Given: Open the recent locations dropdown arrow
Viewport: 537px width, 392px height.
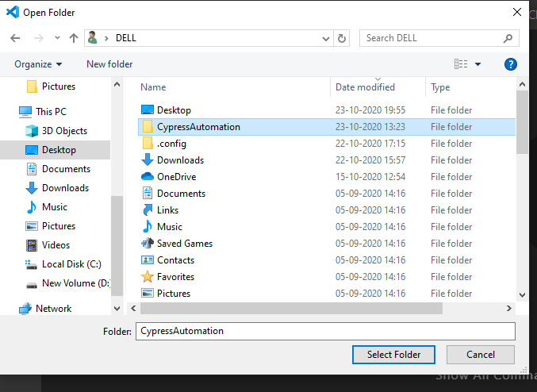Looking at the screenshot, I should (57, 38).
